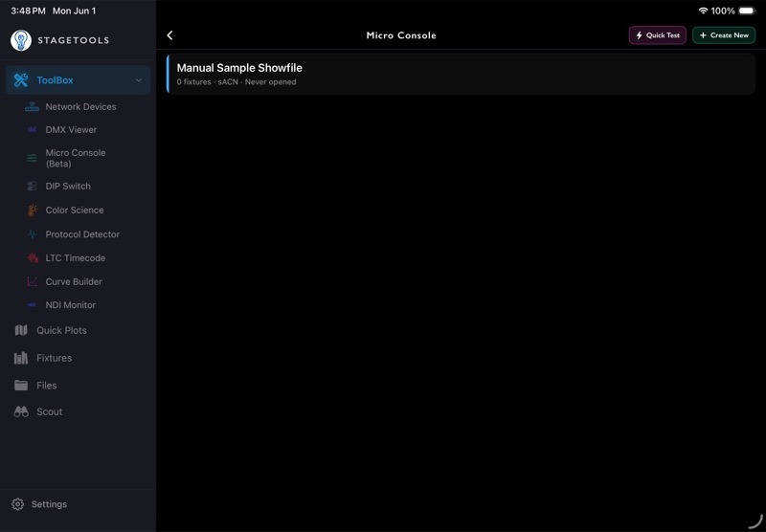Start a Quick Test

pos(658,35)
